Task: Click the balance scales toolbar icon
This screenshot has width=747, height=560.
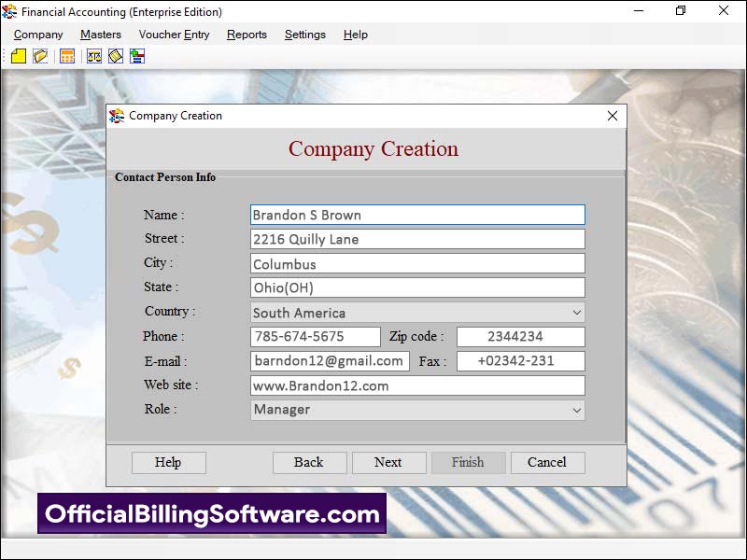Action: [x=94, y=57]
